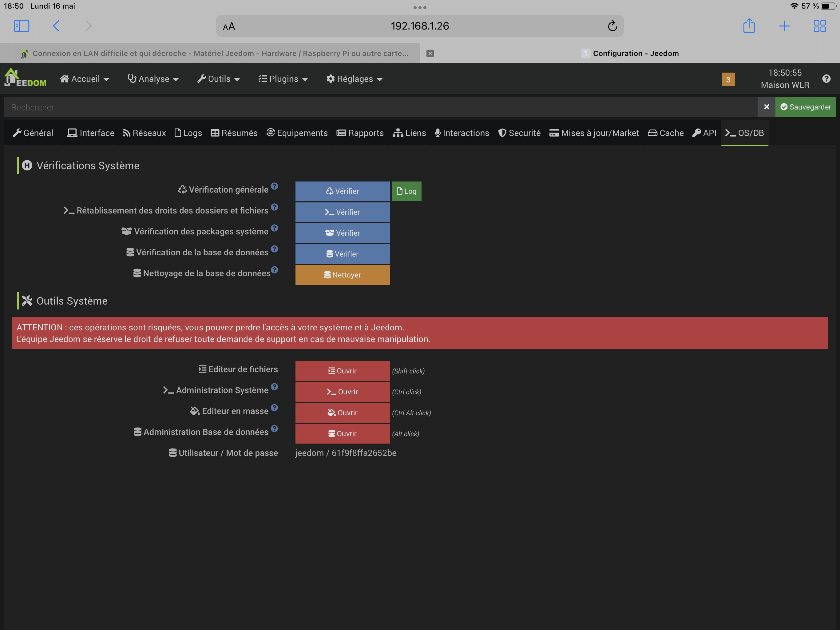
Task: Expand the Accueil dropdown menu
Action: pyautogui.click(x=85, y=79)
